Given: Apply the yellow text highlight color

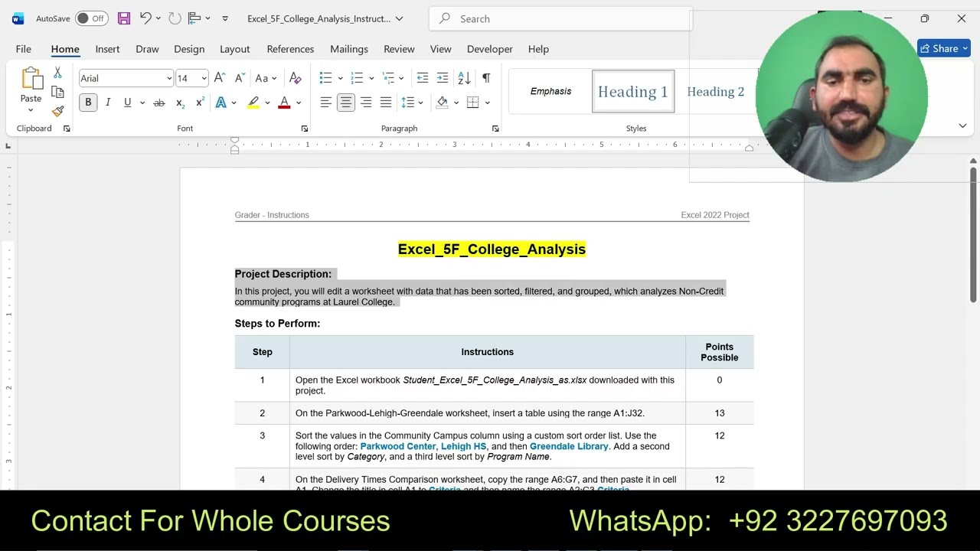Looking at the screenshot, I should tap(253, 103).
